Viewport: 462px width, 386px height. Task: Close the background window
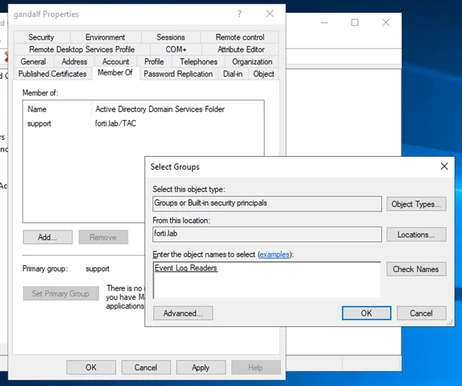click(x=386, y=23)
